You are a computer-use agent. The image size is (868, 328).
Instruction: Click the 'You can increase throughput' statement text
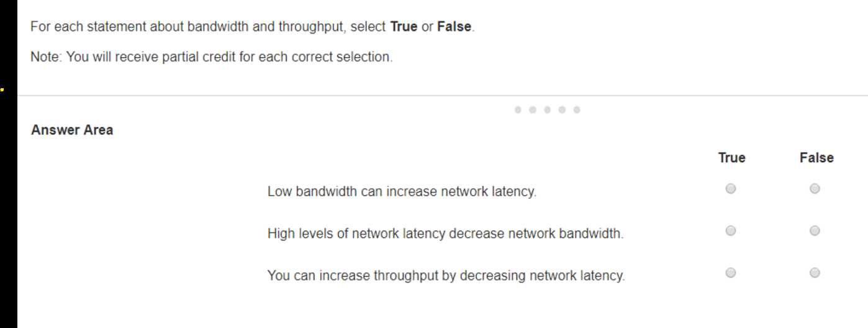[x=446, y=276]
